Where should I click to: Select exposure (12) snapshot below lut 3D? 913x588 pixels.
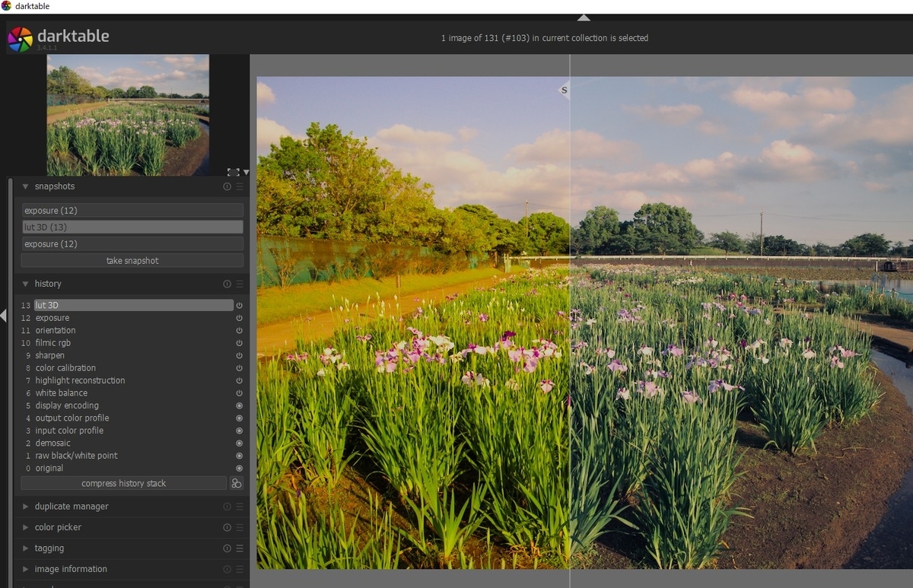pos(132,243)
